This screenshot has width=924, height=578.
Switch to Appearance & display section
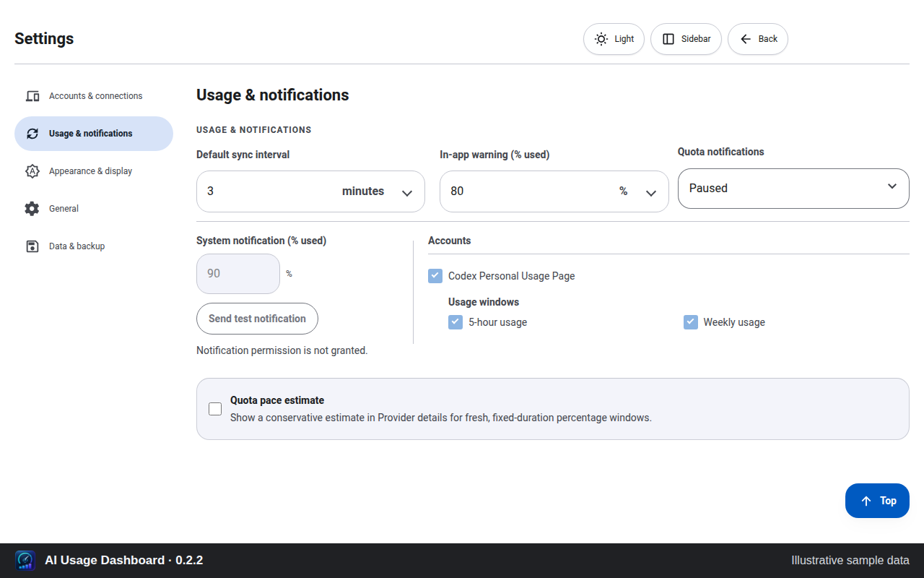pyautogui.click(x=94, y=171)
